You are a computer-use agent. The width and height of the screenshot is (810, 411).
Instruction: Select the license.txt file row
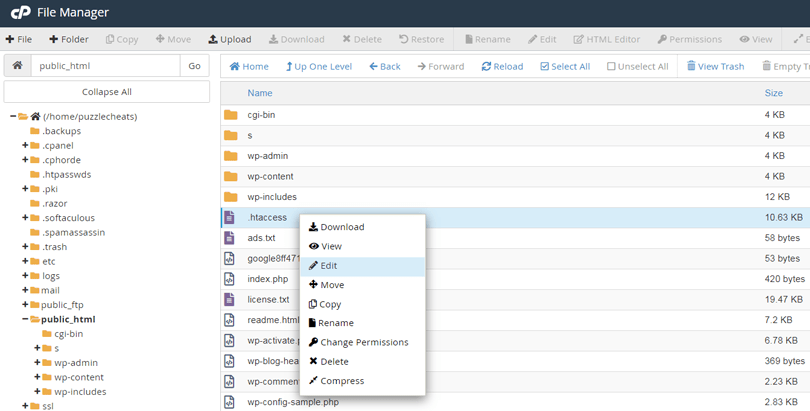click(515, 299)
